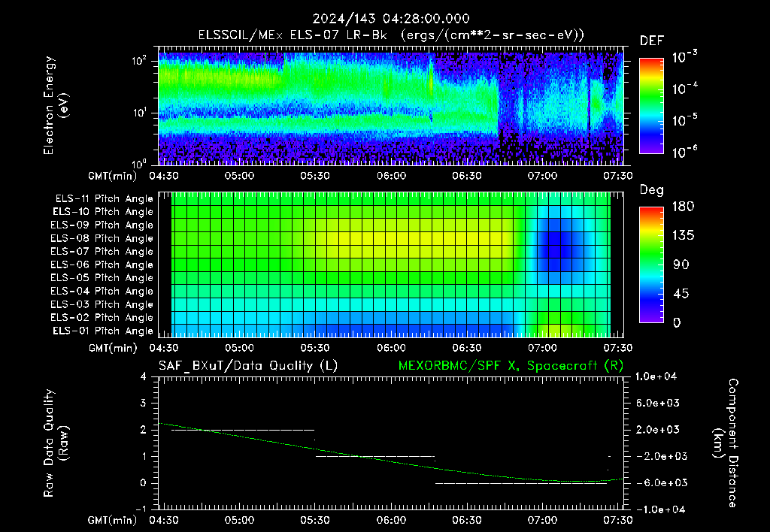Screen dimensions: 770x532
Task: Click the 10^1 energy axis tick label
Action: tap(139, 113)
